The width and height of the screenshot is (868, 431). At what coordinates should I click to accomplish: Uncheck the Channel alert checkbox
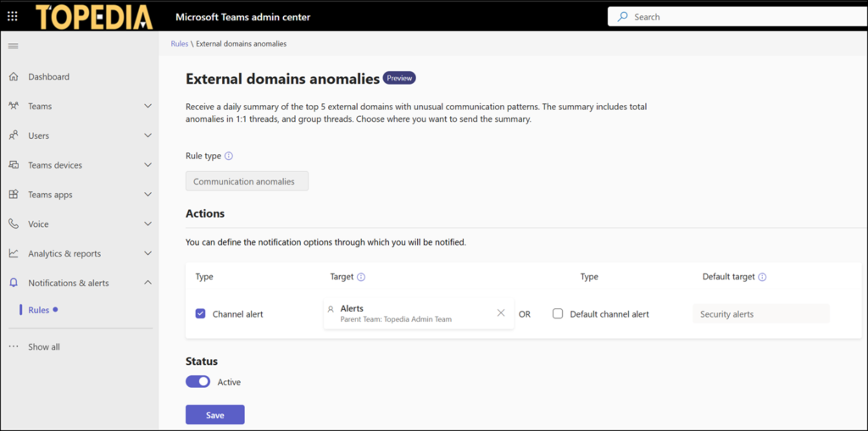(200, 313)
